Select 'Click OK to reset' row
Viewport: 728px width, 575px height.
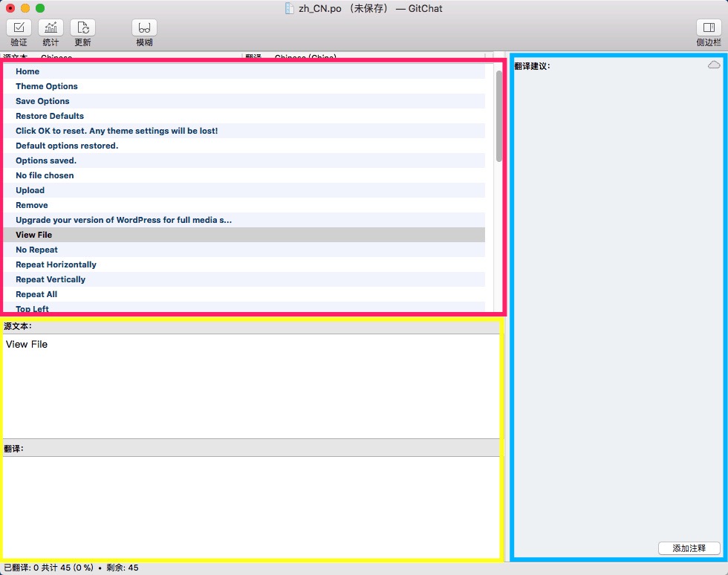point(244,131)
